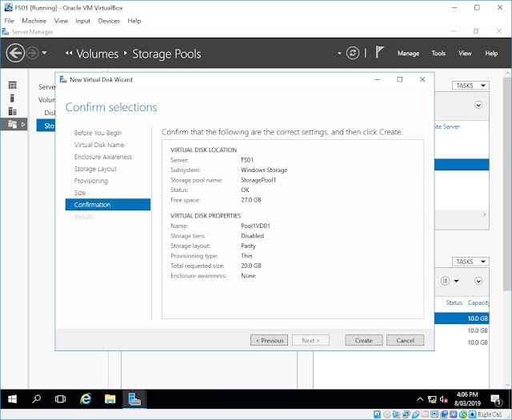Select the highlighted 10.0 GB disk row
Image resolution: width=512 pixels, height=420 pixels.
point(462,318)
